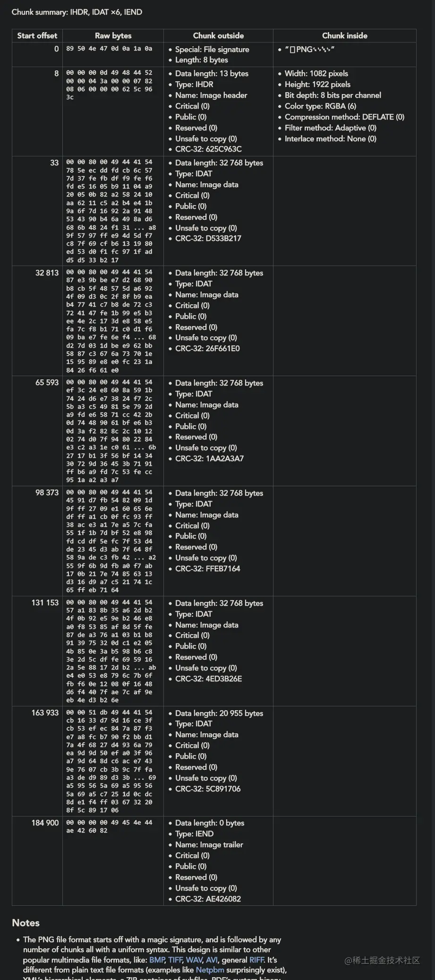The width and height of the screenshot is (435, 980).
Task: Follow the WAV hyperlink
Action: pos(194,960)
